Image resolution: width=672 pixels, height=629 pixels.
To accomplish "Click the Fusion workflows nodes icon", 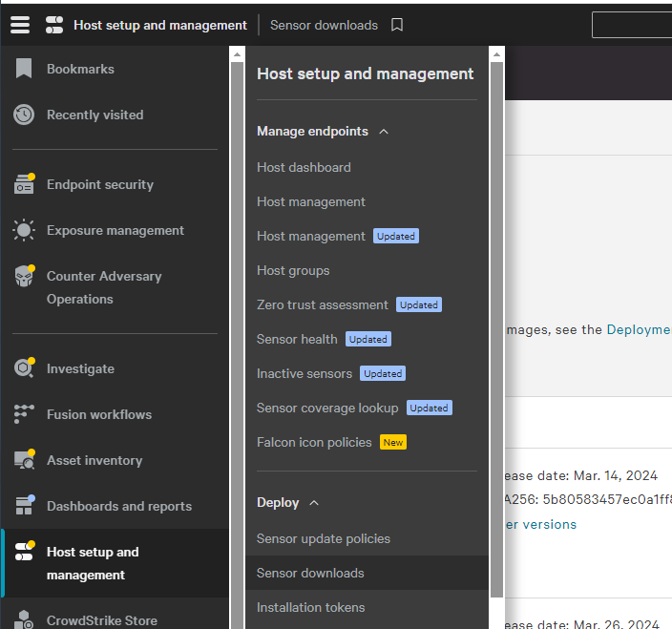I will click(24, 414).
